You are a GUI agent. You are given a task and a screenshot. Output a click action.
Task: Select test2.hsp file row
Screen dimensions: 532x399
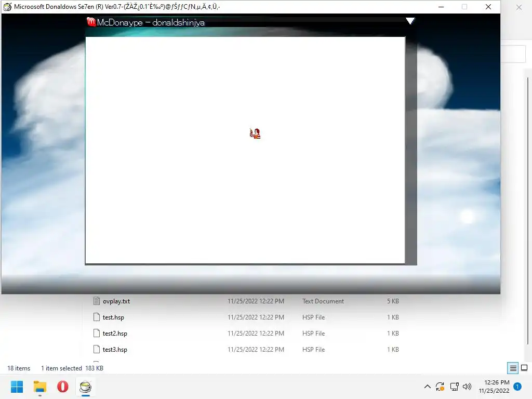(x=246, y=333)
